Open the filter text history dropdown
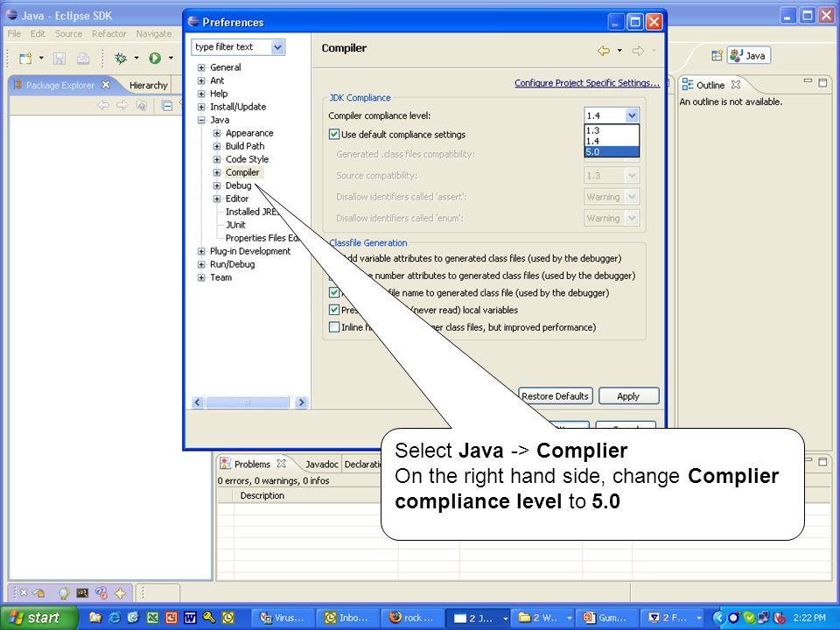This screenshot has height=630, width=840. pyautogui.click(x=277, y=47)
